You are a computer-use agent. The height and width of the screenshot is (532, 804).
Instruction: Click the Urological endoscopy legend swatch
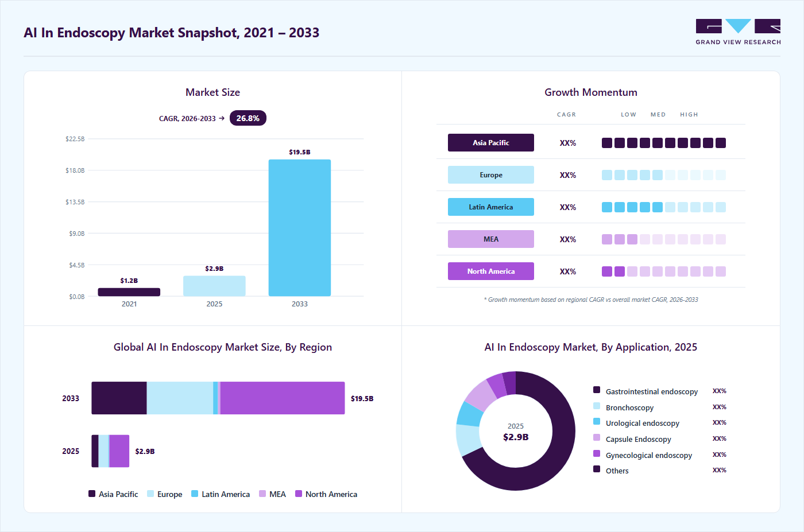597,422
